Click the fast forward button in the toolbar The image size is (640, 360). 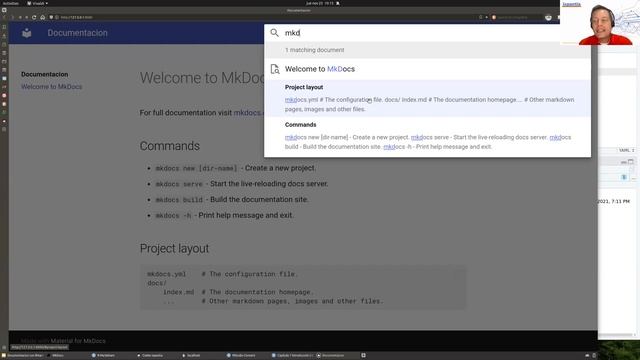tap(27, 18)
